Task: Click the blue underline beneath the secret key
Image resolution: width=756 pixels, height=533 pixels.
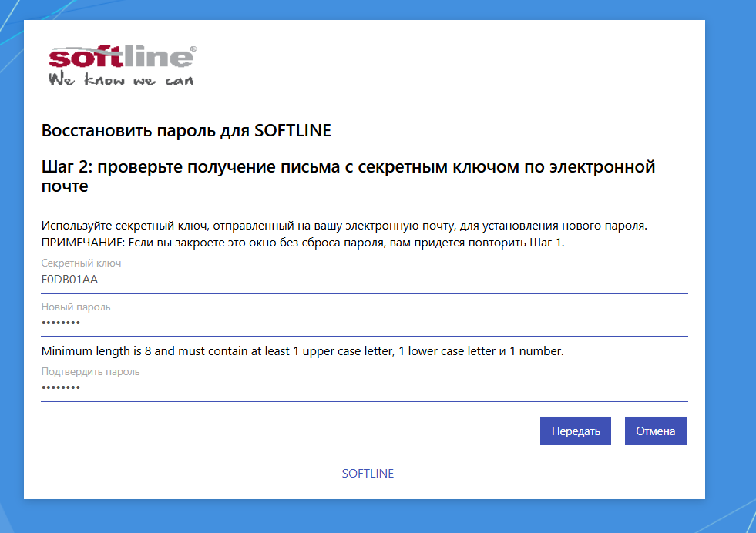Action: pos(364,293)
